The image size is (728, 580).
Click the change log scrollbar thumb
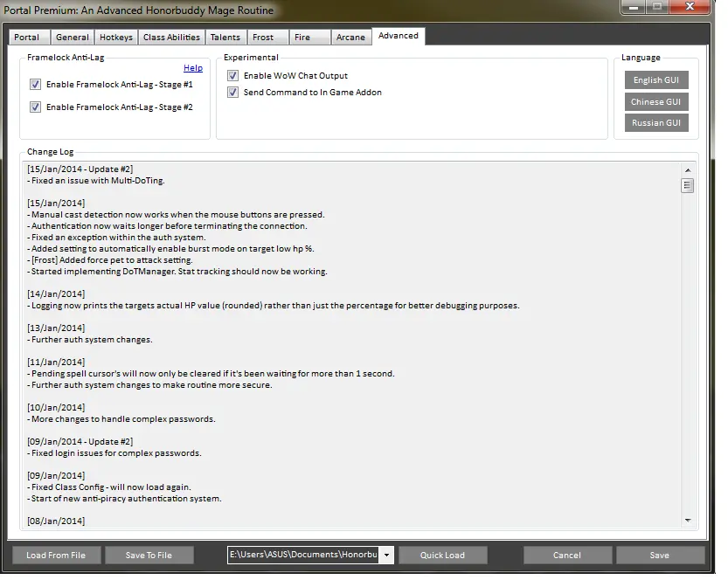click(688, 185)
